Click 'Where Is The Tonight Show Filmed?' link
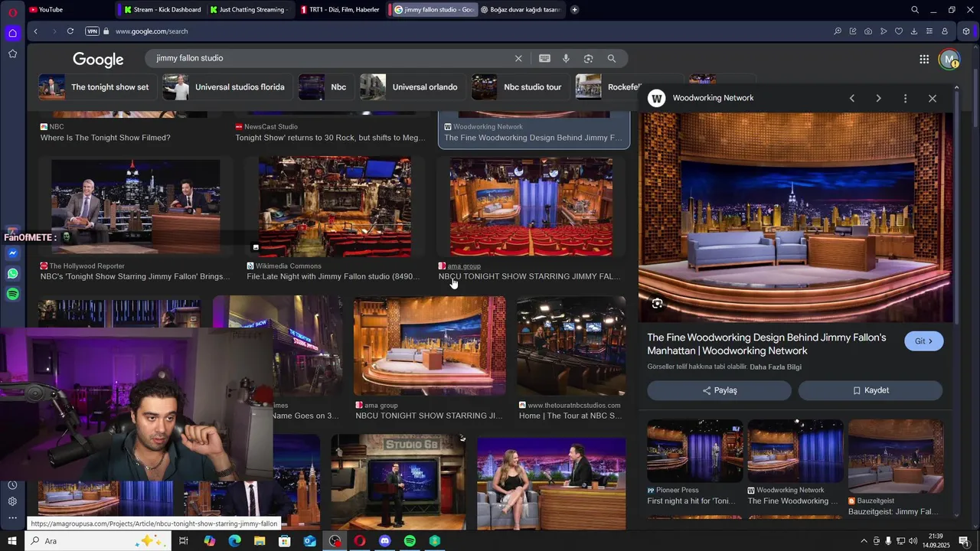This screenshot has width=980, height=551. click(106, 138)
